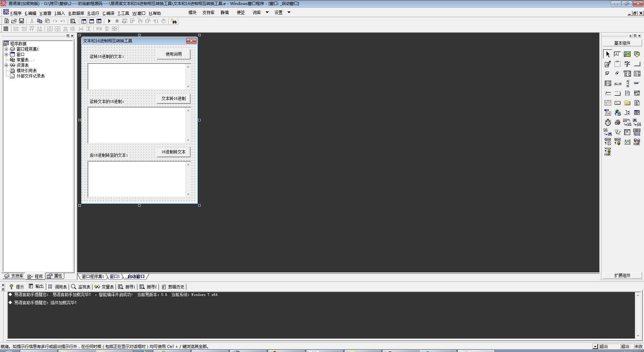Select the timer stopwatch component icon
The width and height of the screenshot is (644, 352).
608,123
